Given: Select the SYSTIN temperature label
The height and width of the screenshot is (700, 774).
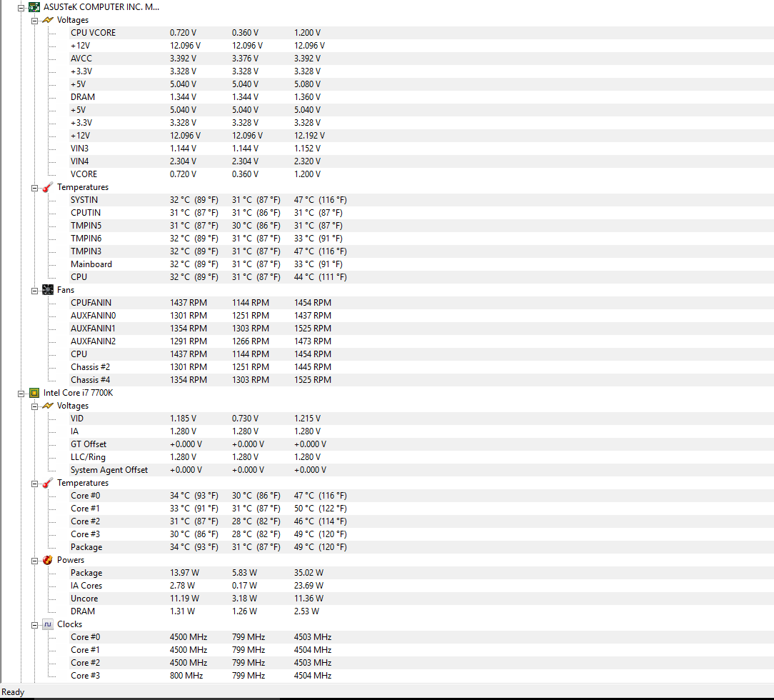Looking at the screenshot, I should pyautogui.click(x=84, y=199).
